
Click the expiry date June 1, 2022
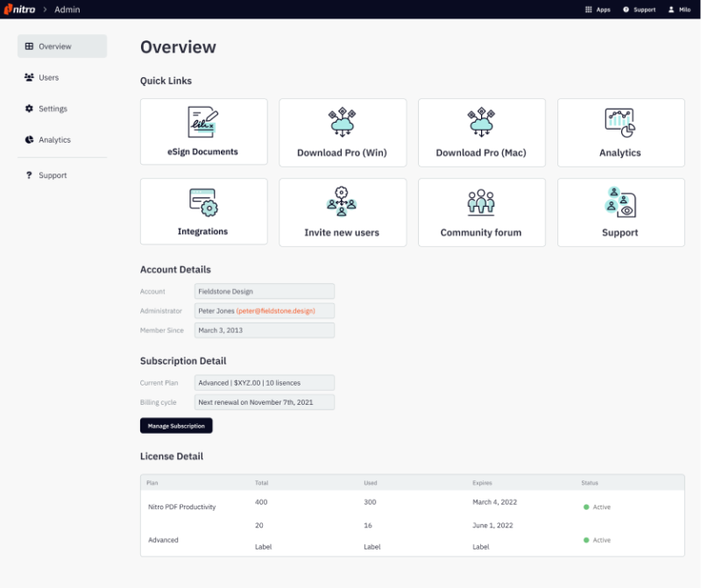(x=492, y=526)
